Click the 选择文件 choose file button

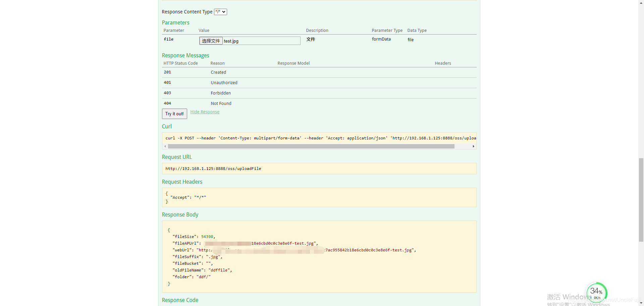211,41
